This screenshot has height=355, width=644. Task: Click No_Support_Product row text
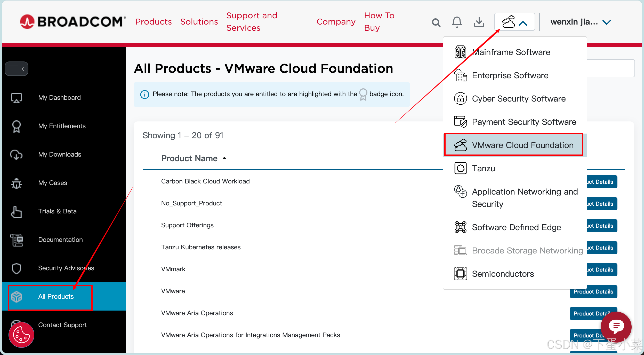tap(191, 203)
